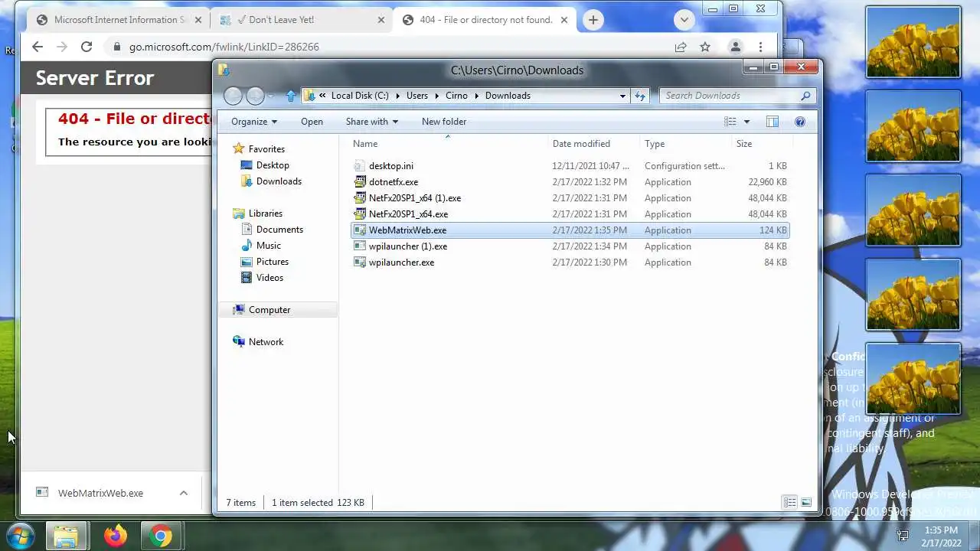Click Users in the breadcrumb path
Screen dimensions: 980x551
coord(417,96)
